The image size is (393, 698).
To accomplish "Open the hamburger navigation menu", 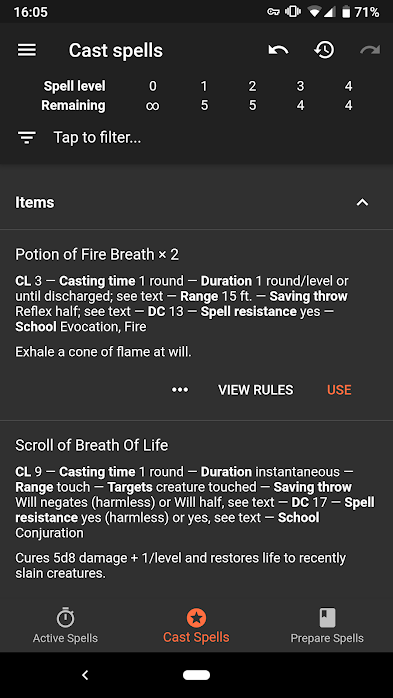I will [27, 50].
